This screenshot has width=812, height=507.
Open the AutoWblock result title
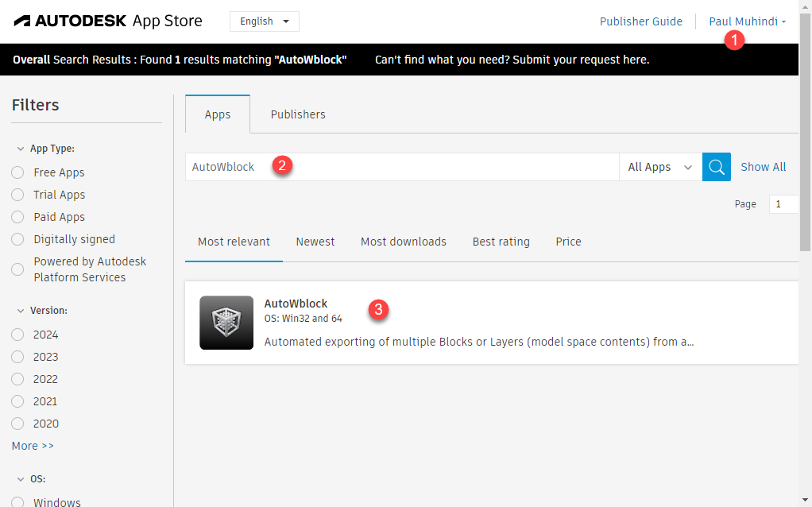point(296,304)
